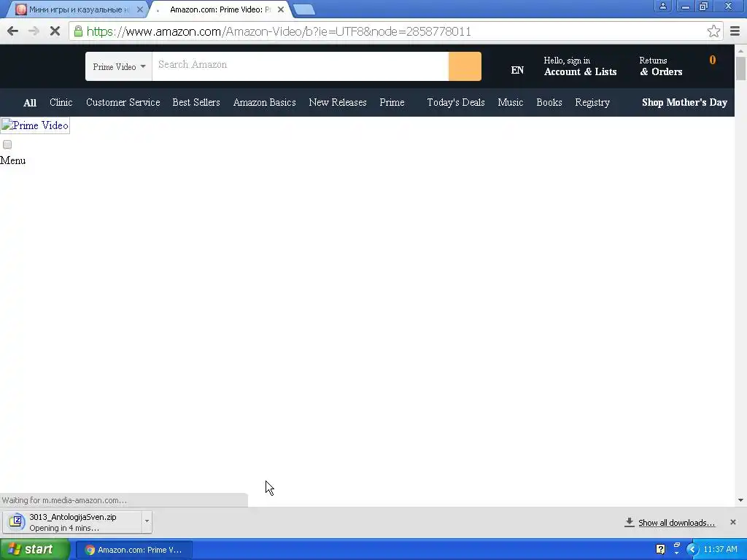The height and width of the screenshot is (560, 747).
Task: Click the scrollbar up arrow
Action: coord(740,50)
